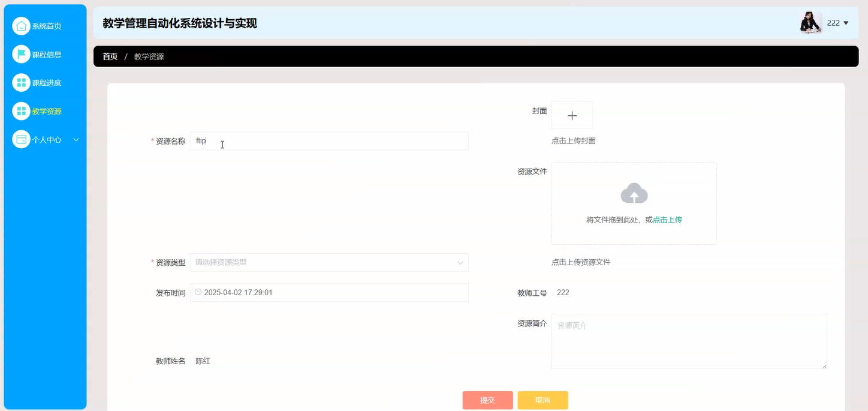Expand the 个人中心 submenu chevron
This screenshot has width=868, height=411.
[x=76, y=139]
